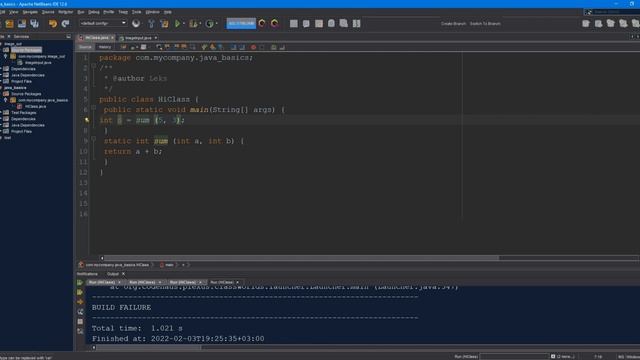Select HiClass.java in project tree
Viewport: 640px width, 360px height.
[x=35, y=107]
